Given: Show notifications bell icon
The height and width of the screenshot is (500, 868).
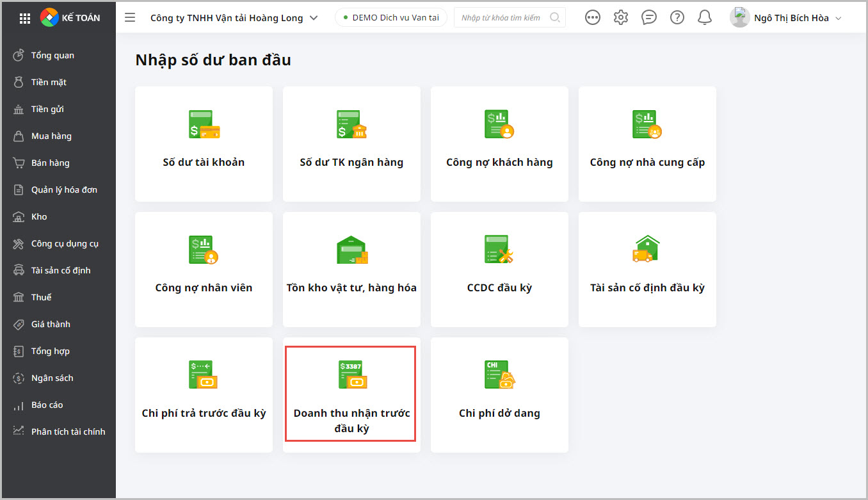Looking at the screenshot, I should tap(705, 18).
